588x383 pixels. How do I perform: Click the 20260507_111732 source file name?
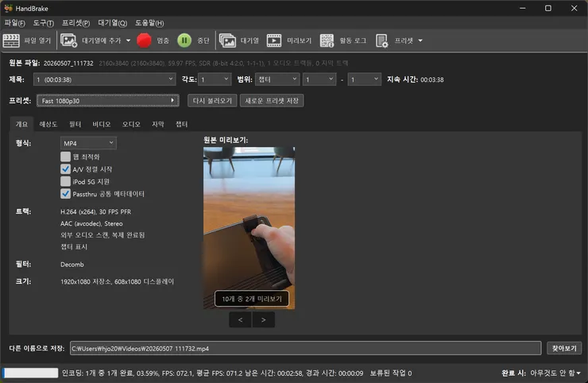[68, 63]
